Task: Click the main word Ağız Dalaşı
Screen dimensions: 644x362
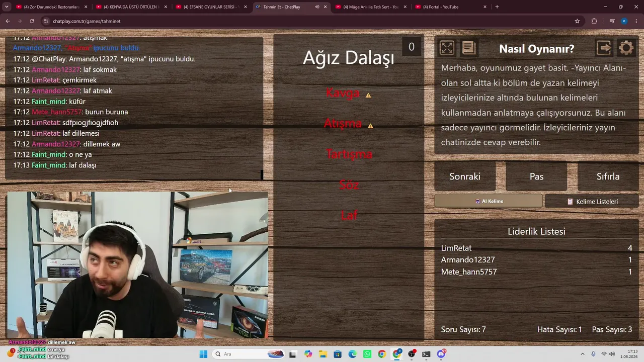Action: click(349, 58)
